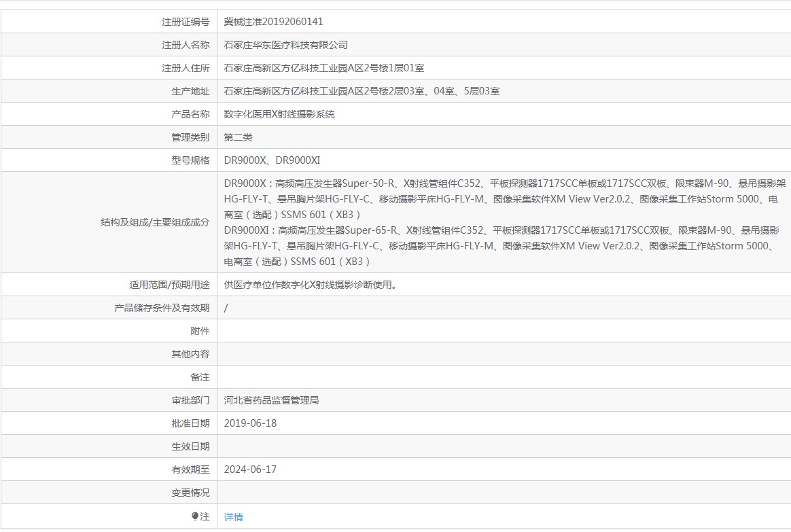The height and width of the screenshot is (532, 791).
Task: Select product name 数字化医用X射线摄影系统
Action: (x=279, y=114)
